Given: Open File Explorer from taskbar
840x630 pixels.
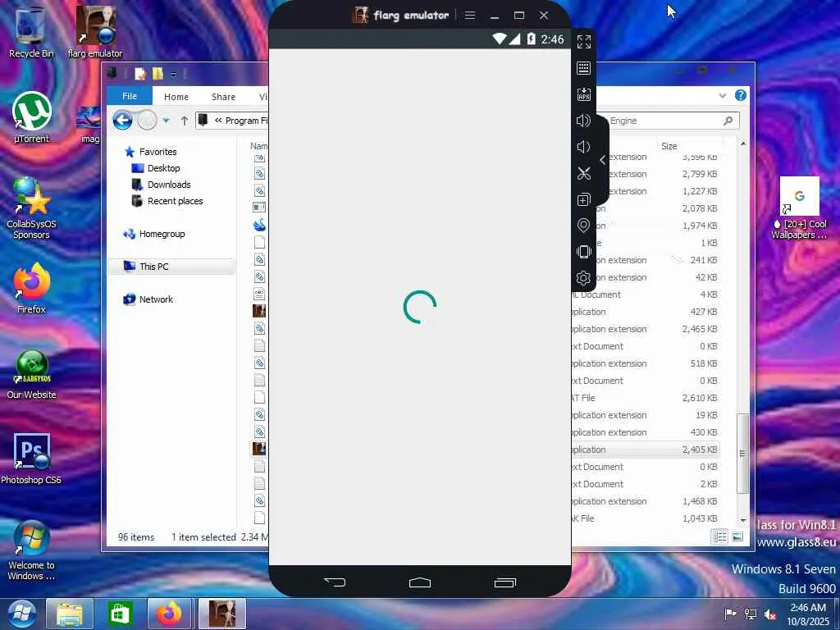Looking at the screenshot, I should [70, 614].
